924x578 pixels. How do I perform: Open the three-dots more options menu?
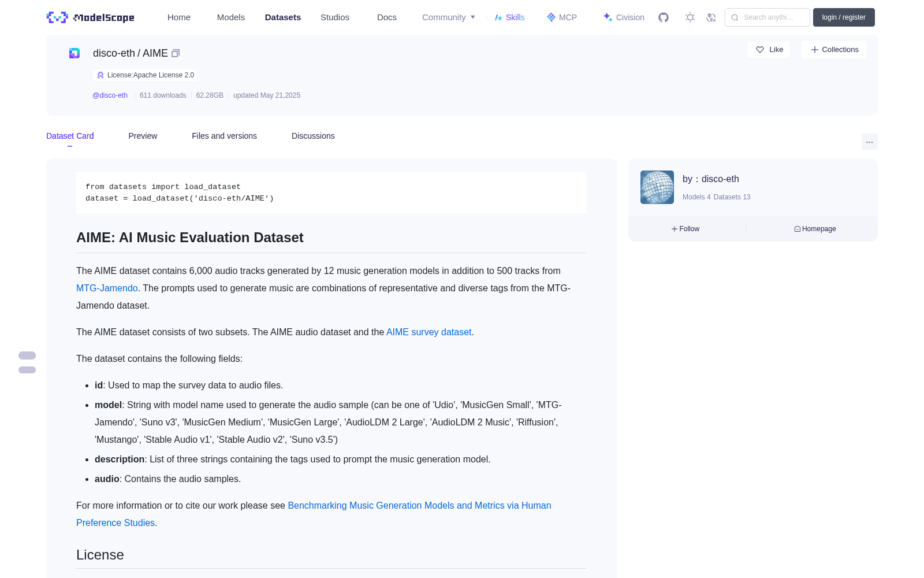pyautogui.click(x=869, y=142)
